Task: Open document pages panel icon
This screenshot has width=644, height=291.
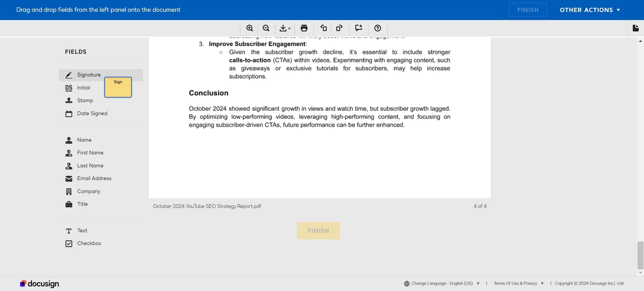Action: [x=636, y=28]
